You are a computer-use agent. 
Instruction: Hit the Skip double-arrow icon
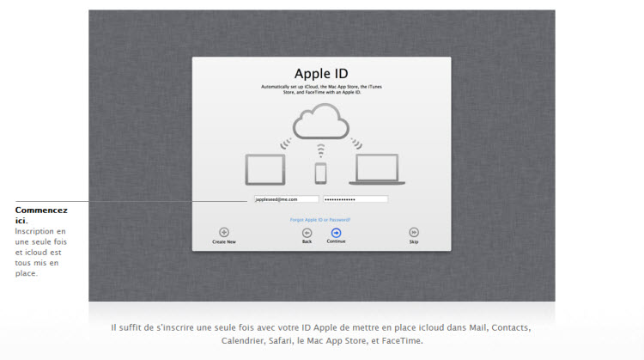[414, 232]
